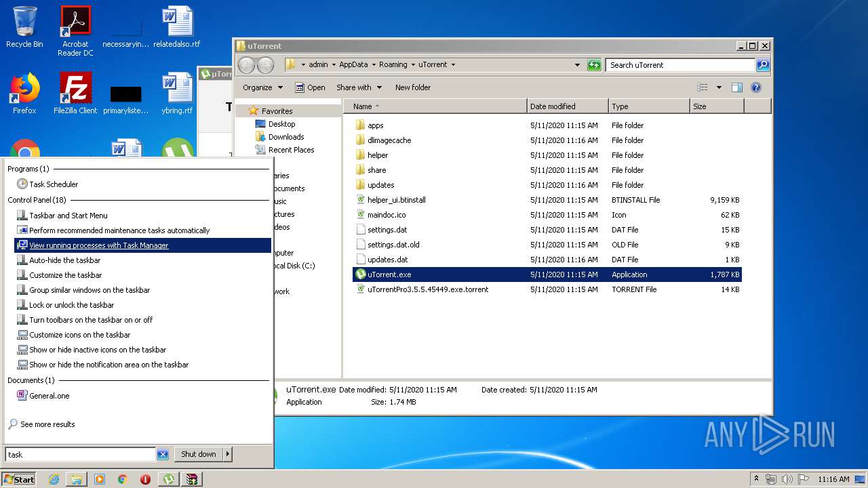Expand the view options dropdown arrow
This screenshot has width=868, height=488.
[719, 87]
